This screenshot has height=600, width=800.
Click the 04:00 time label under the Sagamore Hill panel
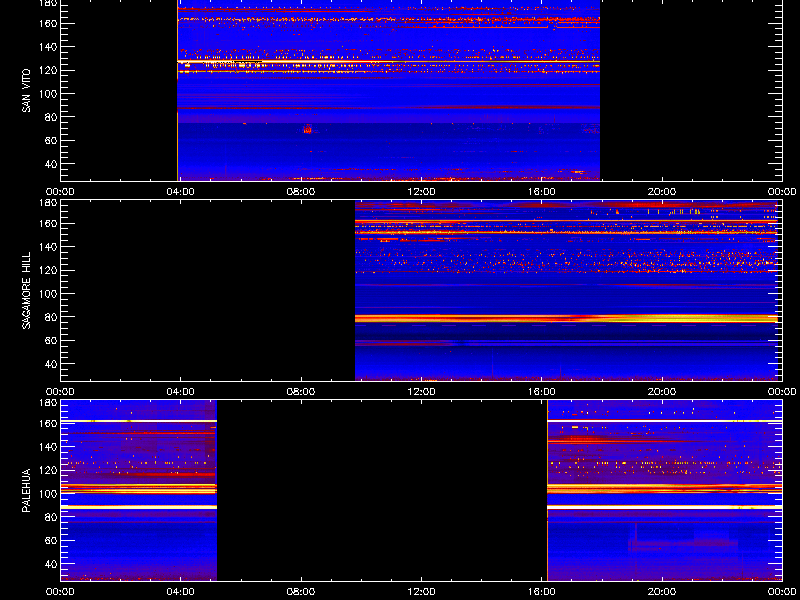click(181, 392)
